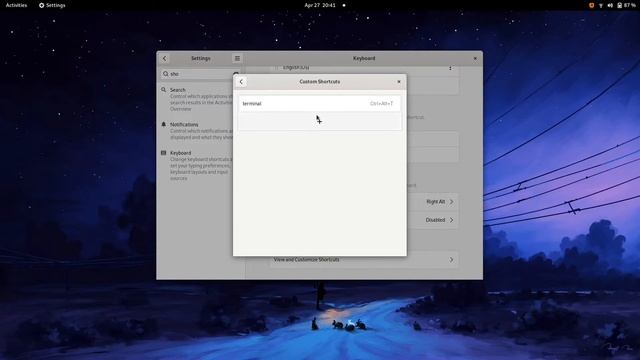Click the Keyboard icon in the sidebar

coord(164,153)
